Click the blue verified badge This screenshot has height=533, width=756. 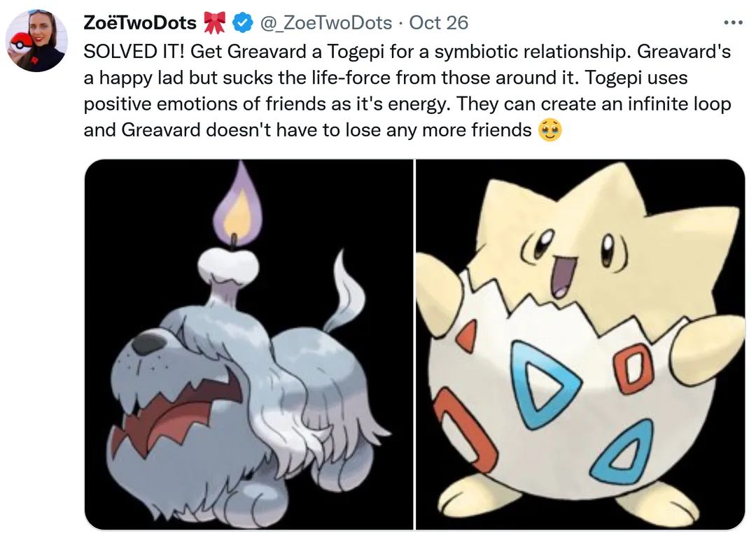pos(243,22)
